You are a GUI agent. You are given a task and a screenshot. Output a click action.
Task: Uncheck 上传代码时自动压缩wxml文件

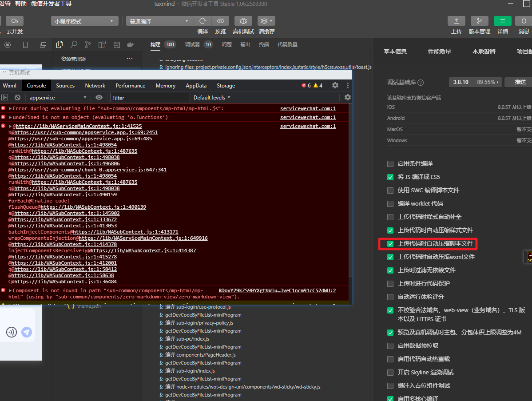390,257
